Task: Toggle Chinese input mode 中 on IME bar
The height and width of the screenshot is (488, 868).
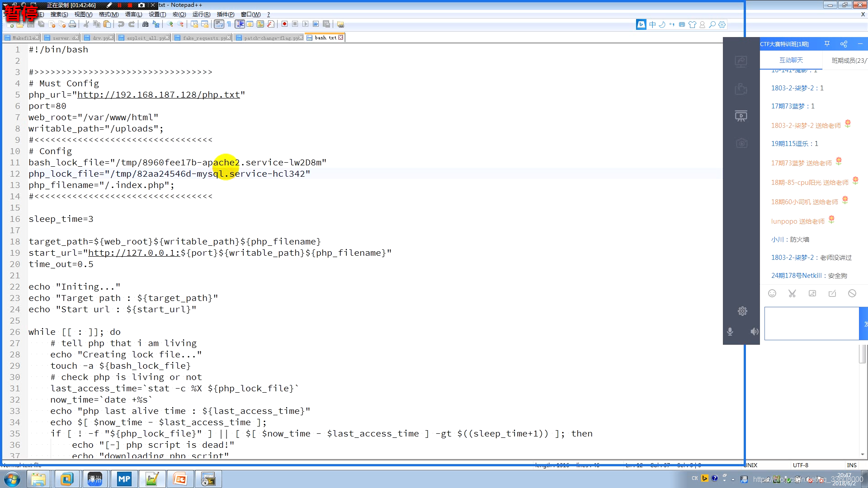Action: point(652,25)
